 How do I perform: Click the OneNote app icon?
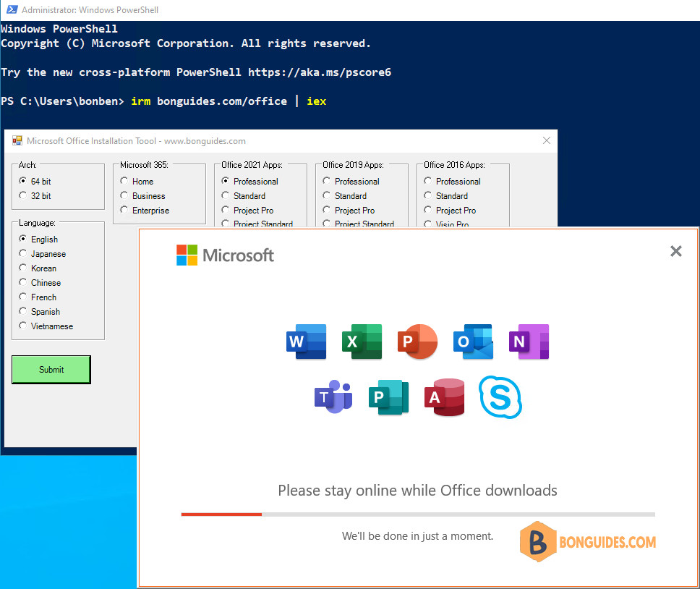pyautogui.click(x=529, y=342)
